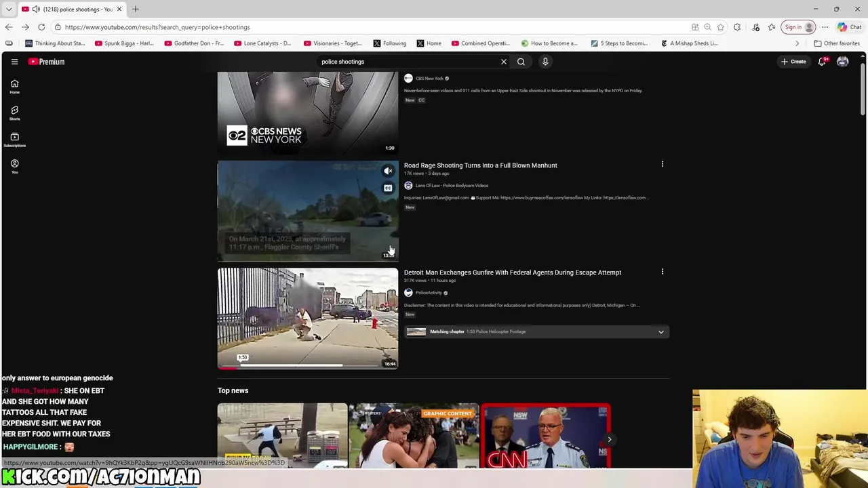The width and height of the screenshot is (868, 488).
Task: Play the Detroit Man video thumbnail
Action: point(308,319)
